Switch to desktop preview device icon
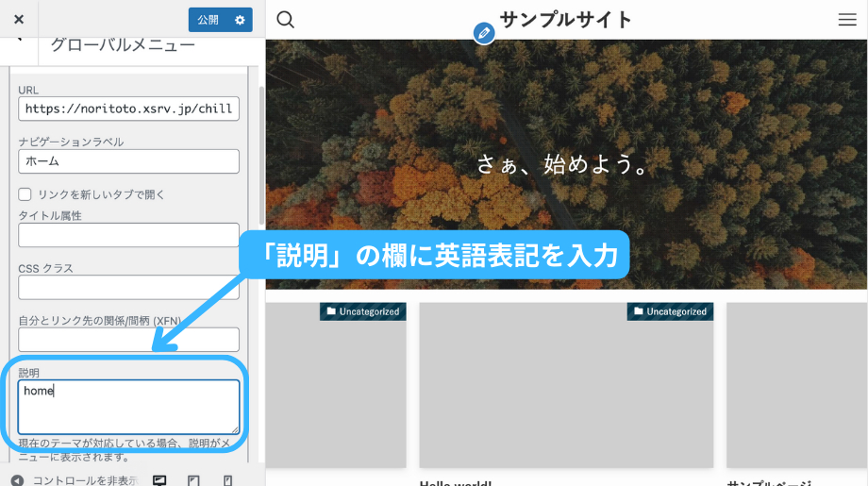Viewport: 868px width, 486px height. tap(159, 479)
